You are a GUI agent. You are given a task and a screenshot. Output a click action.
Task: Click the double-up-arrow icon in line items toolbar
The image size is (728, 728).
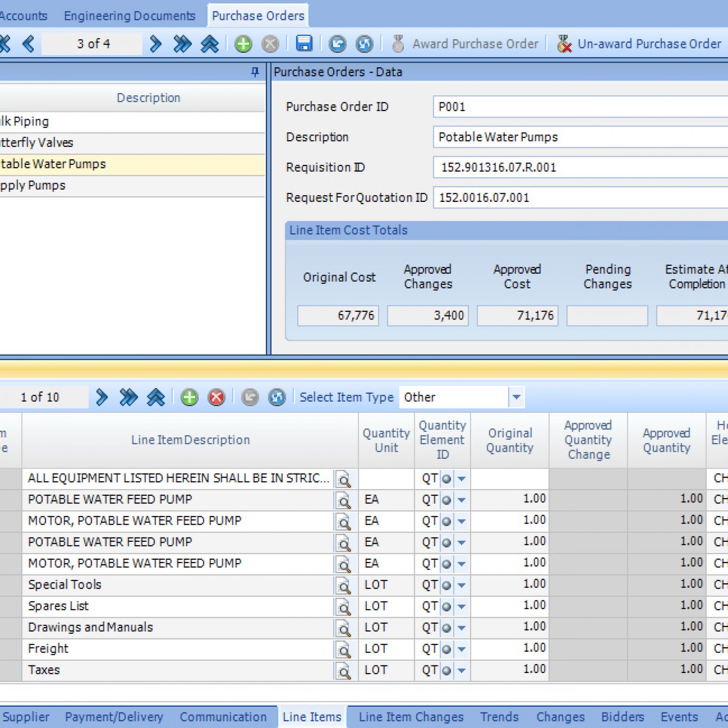156,397
